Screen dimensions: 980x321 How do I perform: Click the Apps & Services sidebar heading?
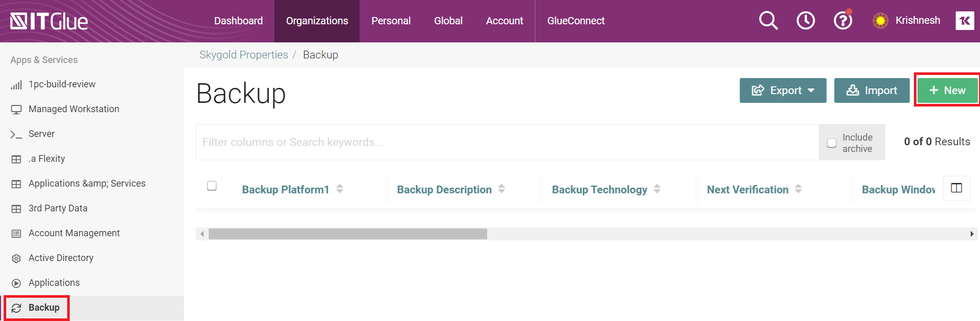44,60
